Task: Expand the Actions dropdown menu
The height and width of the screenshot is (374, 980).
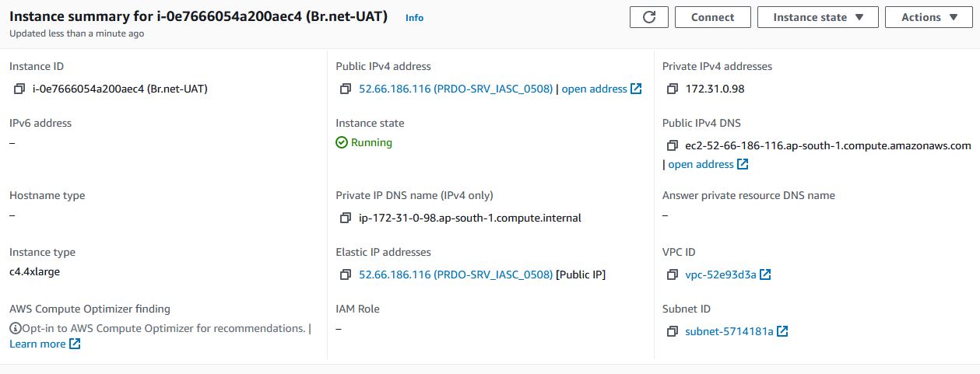Action: click(x=928, y=17)
